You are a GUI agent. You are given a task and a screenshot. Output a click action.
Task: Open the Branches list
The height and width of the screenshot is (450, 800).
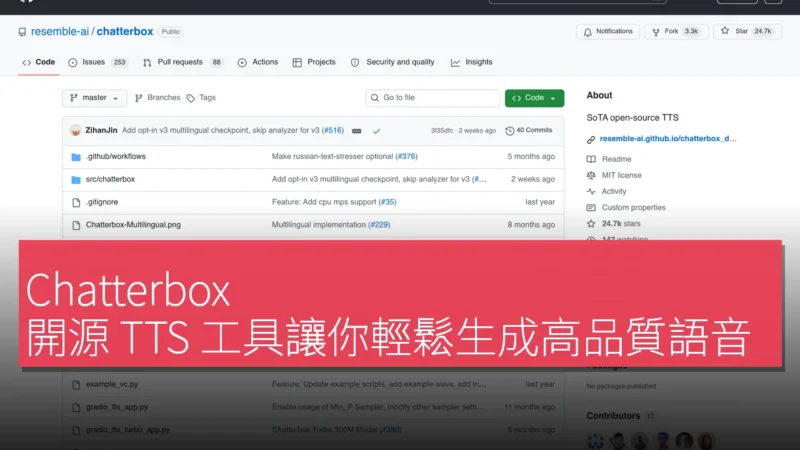click(157, 98)
